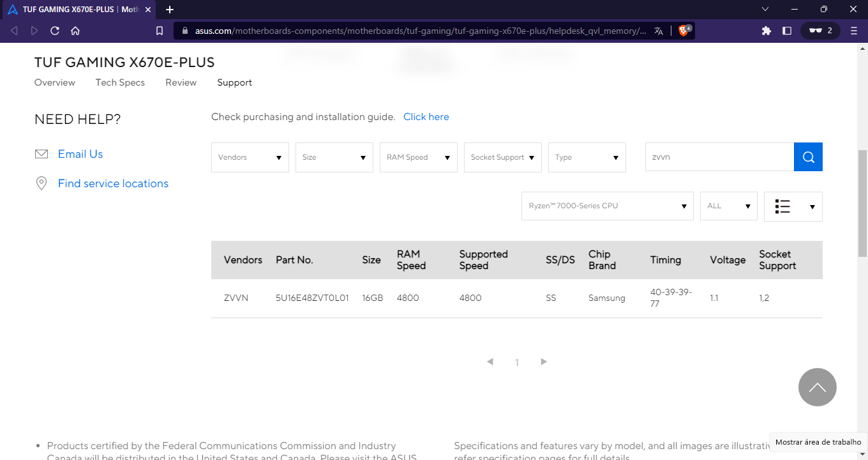
Task: Click the blue search magnifier button
Action: coord(808,157)
